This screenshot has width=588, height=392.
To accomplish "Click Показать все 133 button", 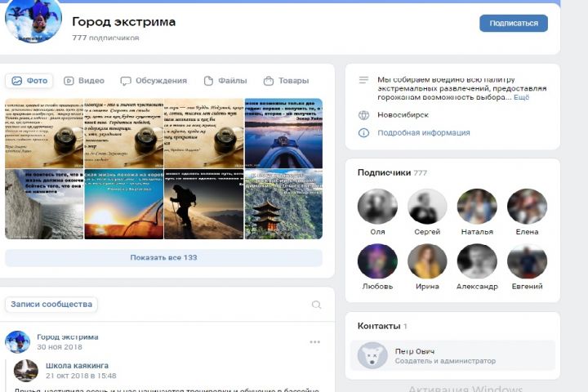I will (x=163, y=258).
